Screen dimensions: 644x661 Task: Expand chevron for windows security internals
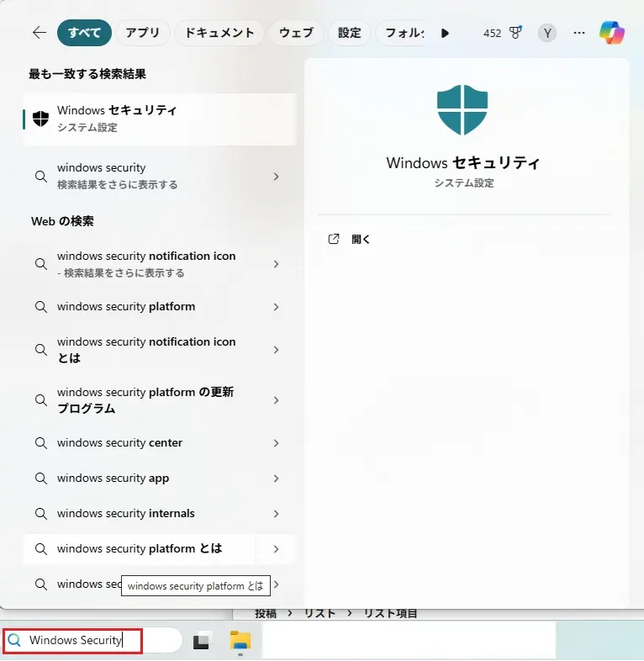(276, 514)
